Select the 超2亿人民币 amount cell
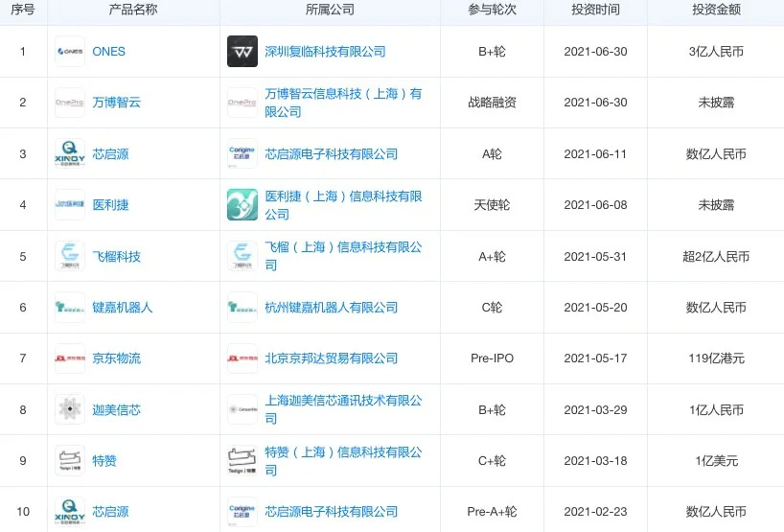The image size is (784, 532). [x=716, y=256]
